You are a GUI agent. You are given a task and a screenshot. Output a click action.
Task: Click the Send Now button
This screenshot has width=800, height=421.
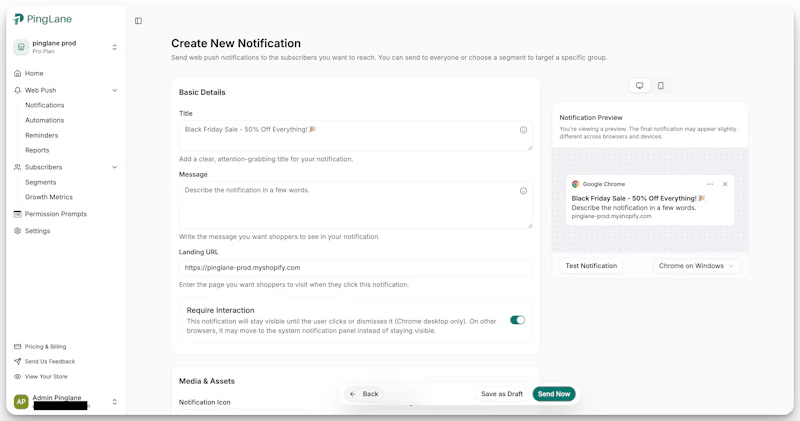[554, 394]
